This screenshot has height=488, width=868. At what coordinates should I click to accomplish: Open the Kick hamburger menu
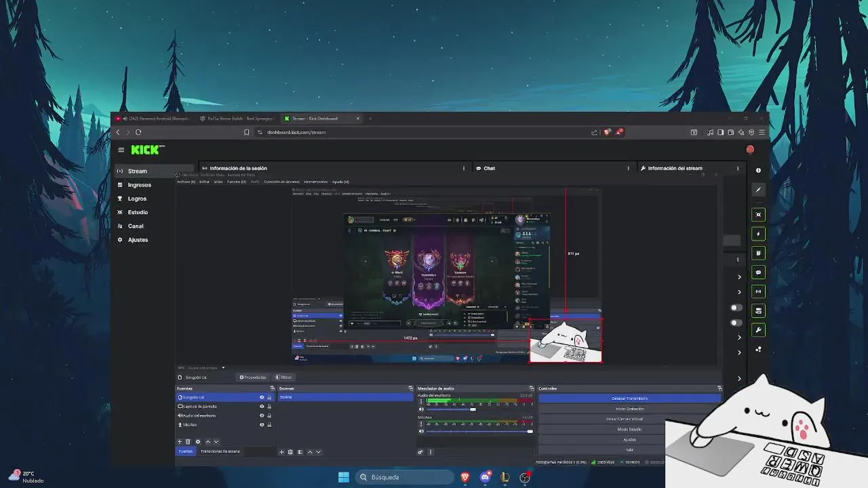[x=121, y=150]
